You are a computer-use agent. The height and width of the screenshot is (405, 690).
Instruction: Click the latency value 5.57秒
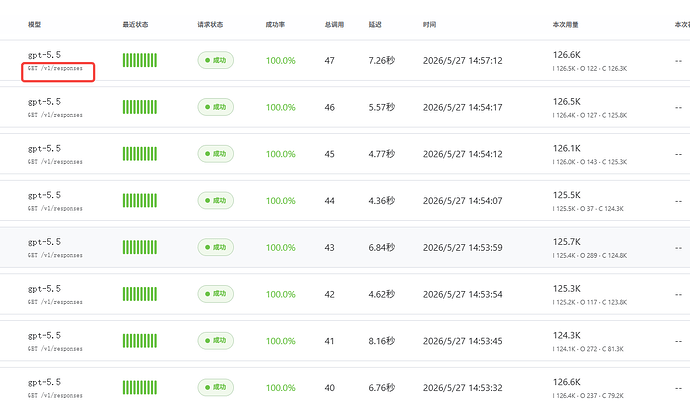(x=382, y=107)
